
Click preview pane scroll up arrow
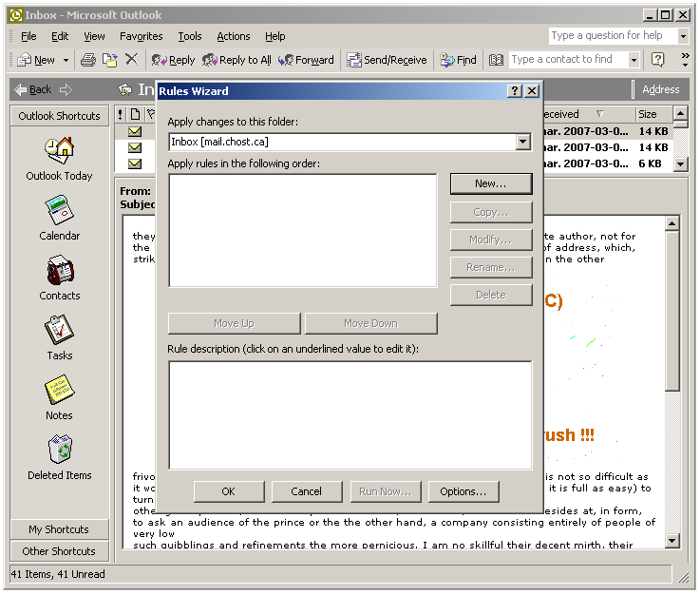(672, 223)
